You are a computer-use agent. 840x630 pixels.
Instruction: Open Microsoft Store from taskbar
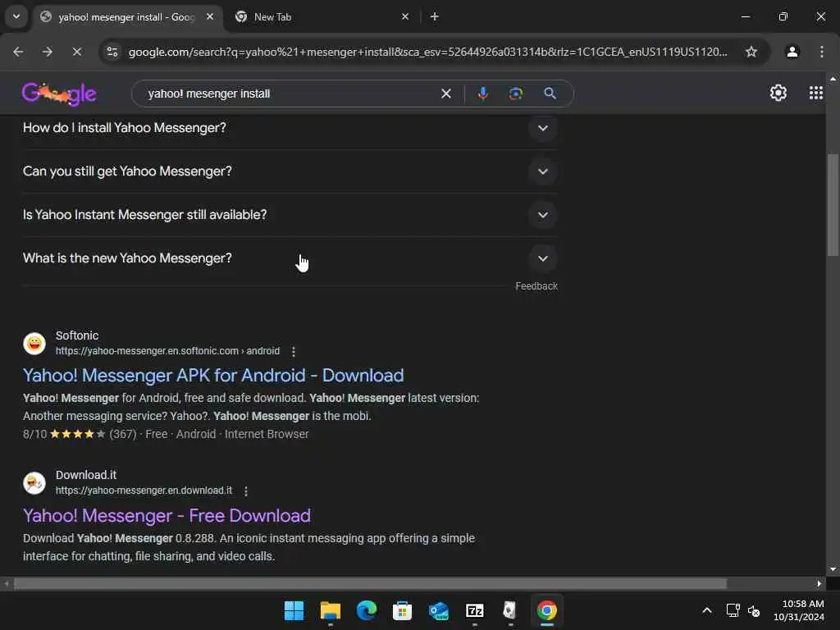(x=402, y=610)
